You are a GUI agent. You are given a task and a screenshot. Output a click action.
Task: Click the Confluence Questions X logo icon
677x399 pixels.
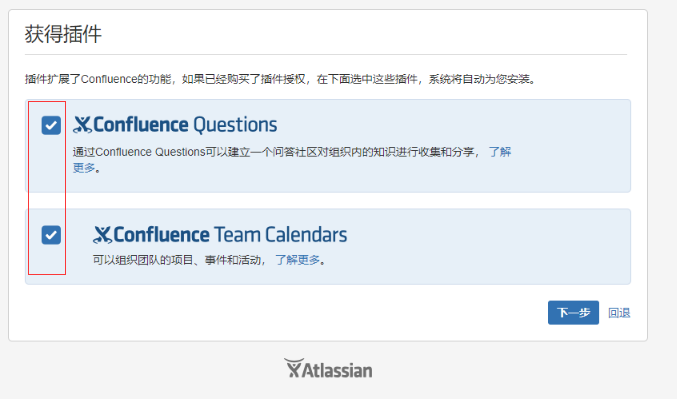82,125
